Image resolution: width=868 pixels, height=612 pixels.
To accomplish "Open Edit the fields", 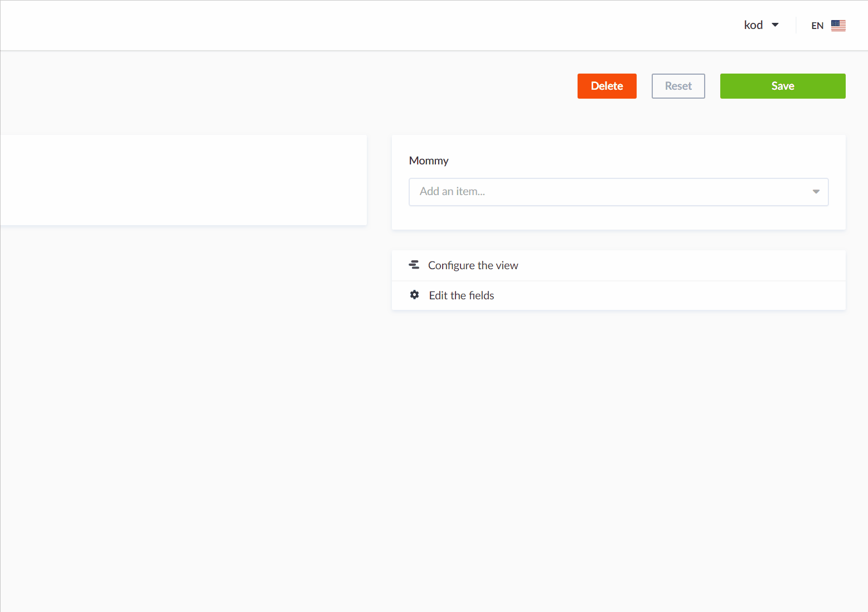I will [461, 295].
